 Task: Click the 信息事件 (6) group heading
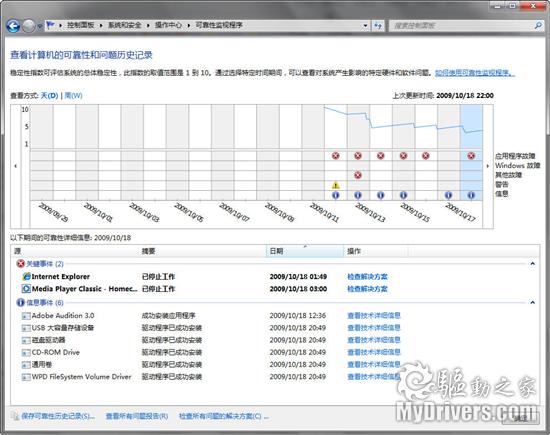(x=45, y=303)
